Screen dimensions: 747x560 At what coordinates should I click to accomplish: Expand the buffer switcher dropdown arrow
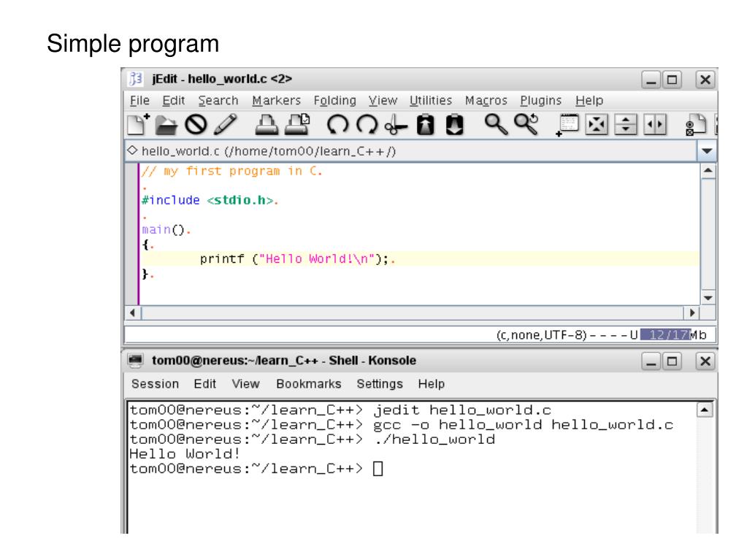point(707,151)
